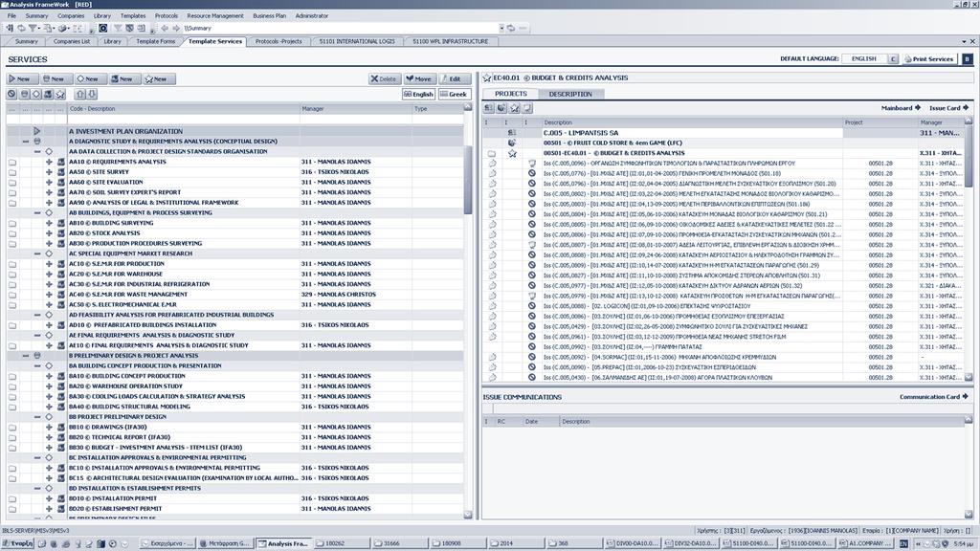The image size is (980, 551).
Task: Switch the service list language to Greek
Action: [x=453, y=95]
